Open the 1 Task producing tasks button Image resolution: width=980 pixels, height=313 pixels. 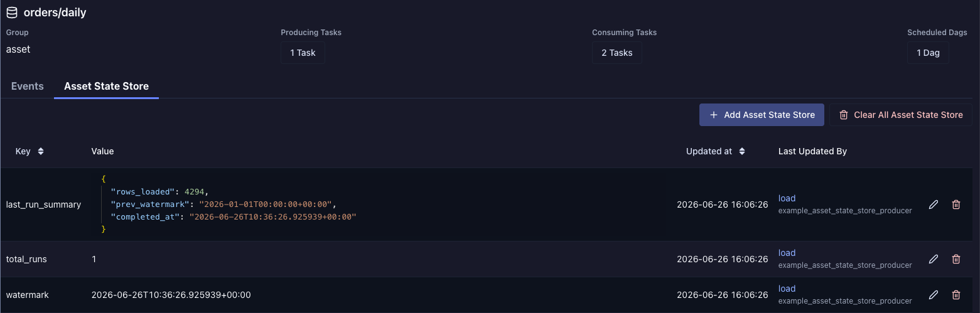pos(303,53)
